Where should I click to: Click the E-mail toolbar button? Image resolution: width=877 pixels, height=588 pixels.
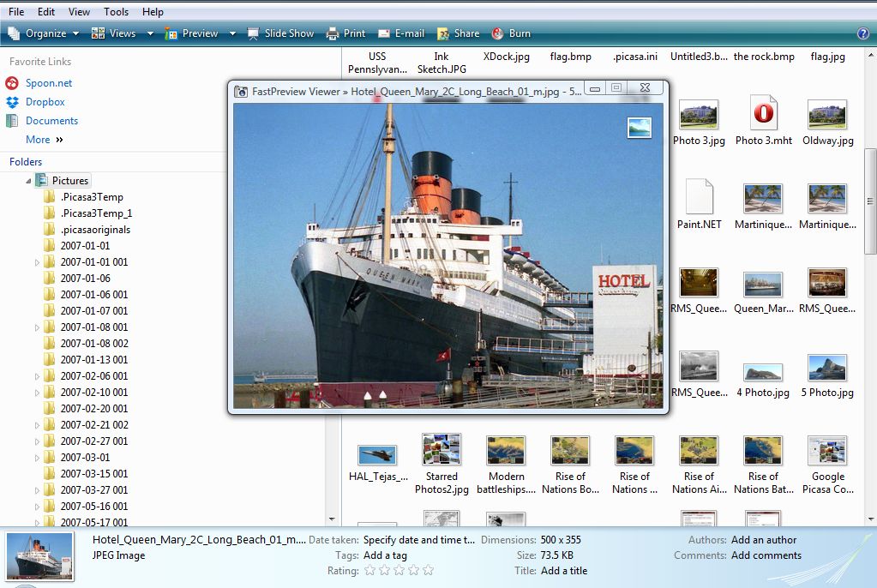(x=401, y=33)
